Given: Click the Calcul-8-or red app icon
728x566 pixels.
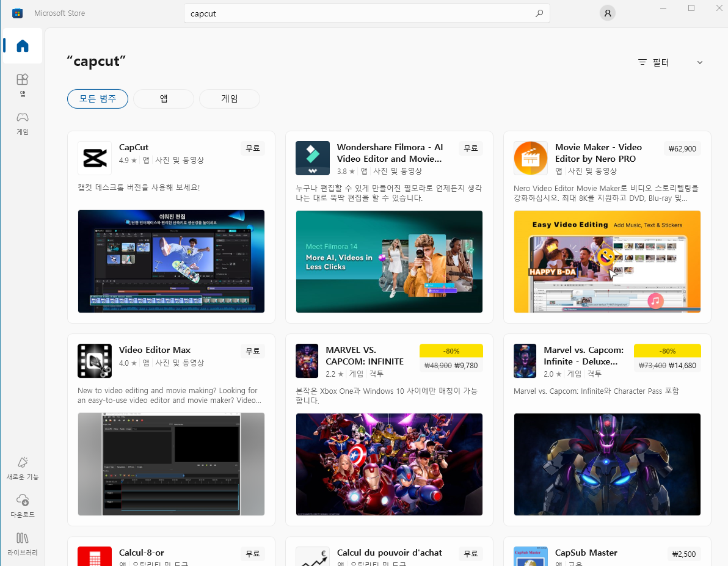Looking at the screenshot, I should pos(95,556).
